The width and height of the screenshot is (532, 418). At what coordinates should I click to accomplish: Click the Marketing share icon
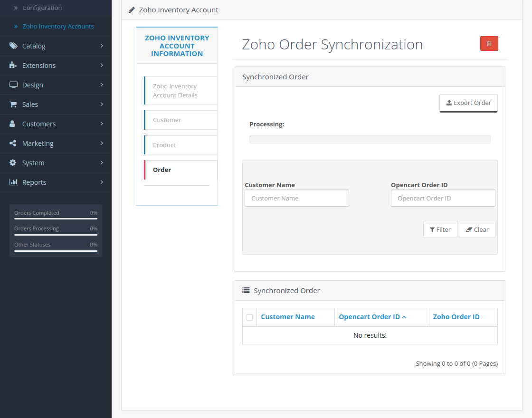click(x=13, y=143)
